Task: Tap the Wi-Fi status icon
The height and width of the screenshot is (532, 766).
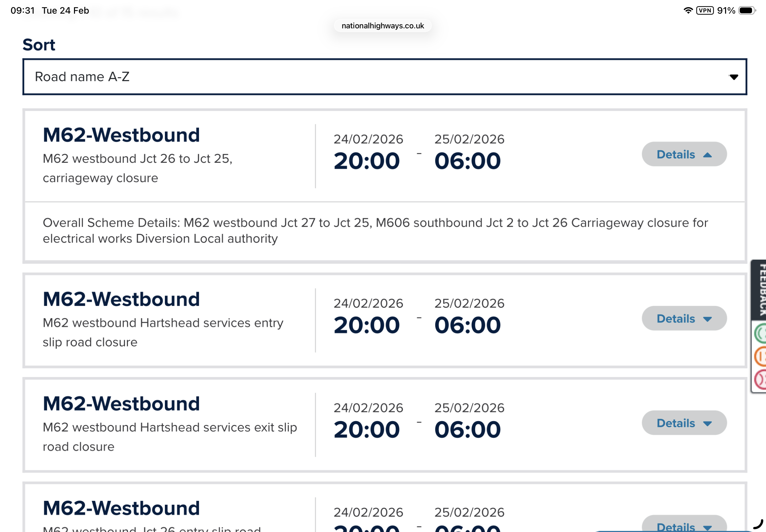Action: (x=688, y=10)
